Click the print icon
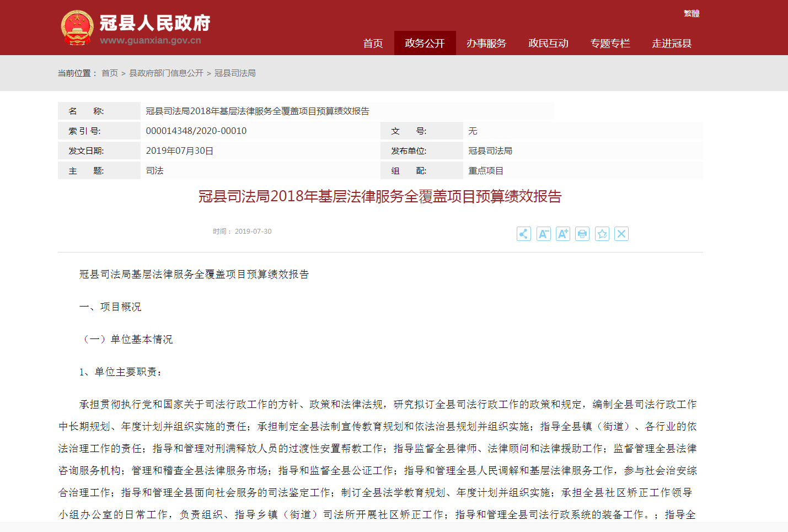 point(582,234)
